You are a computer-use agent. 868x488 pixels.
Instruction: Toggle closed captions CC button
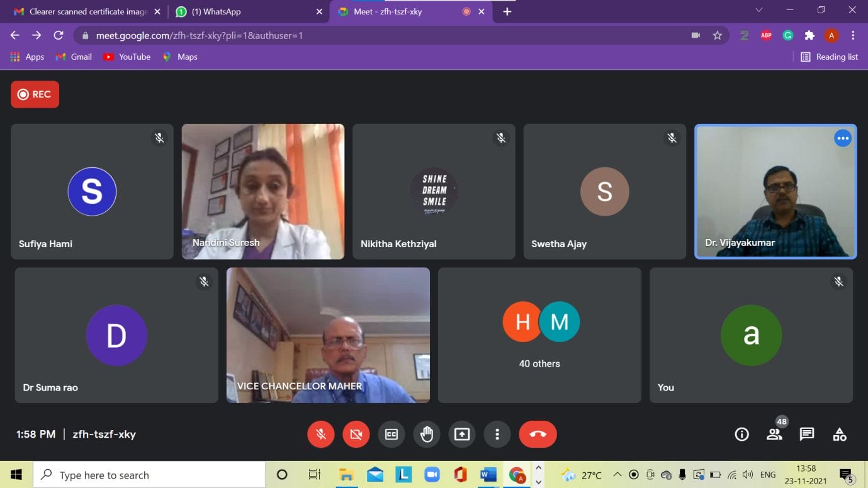392,434
